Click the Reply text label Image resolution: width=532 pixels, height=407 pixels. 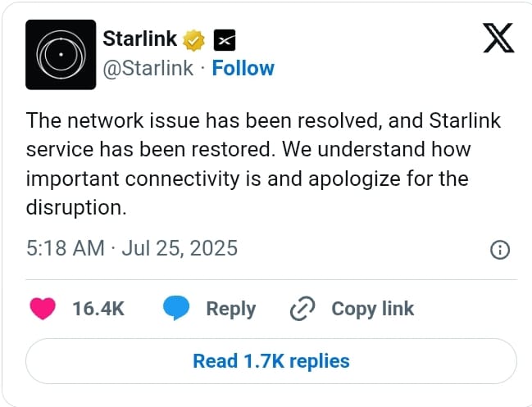[x=231, y=309]
